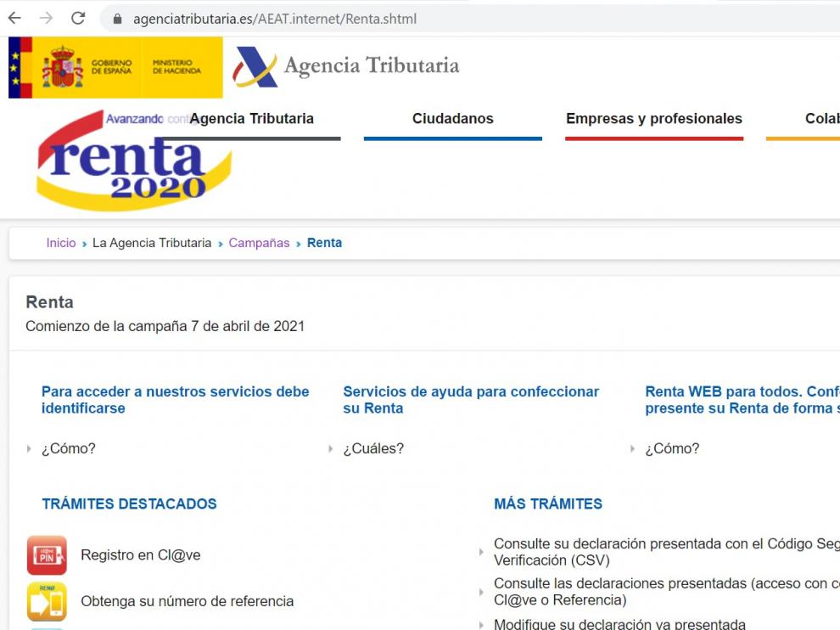Image resolution: width=840 pixels, height=630 pixels.
Task: Click the arrow between Inicio and La Agencia
Action: [84, 244]
